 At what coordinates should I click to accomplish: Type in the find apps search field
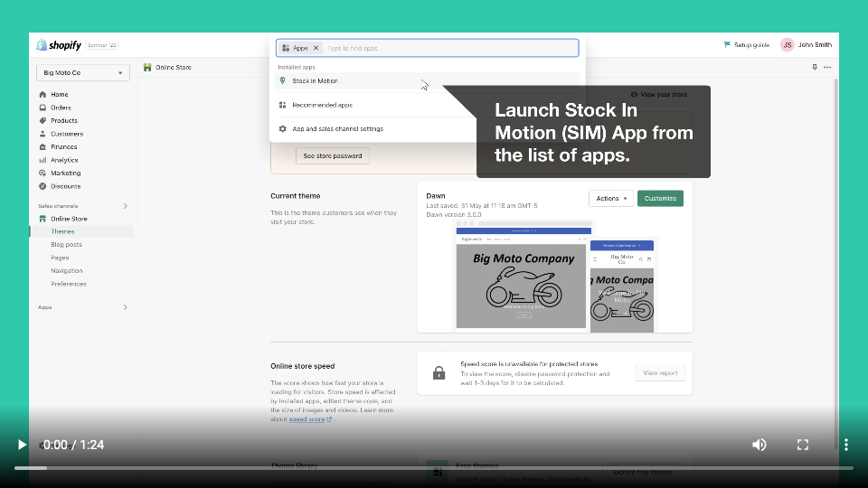pos(448,48)
